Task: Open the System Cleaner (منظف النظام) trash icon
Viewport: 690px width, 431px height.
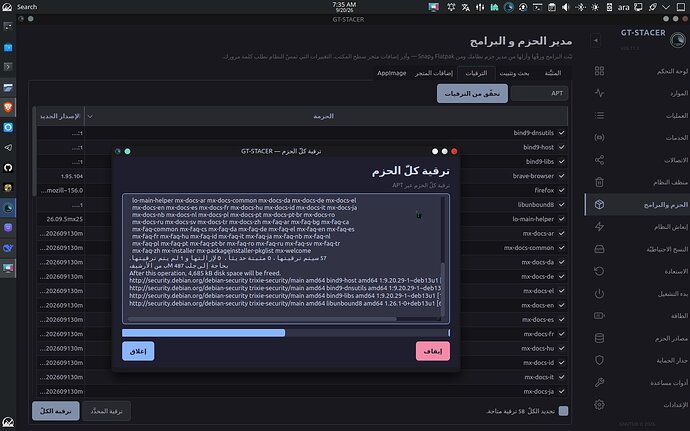Action: click(x=599, y=182)
